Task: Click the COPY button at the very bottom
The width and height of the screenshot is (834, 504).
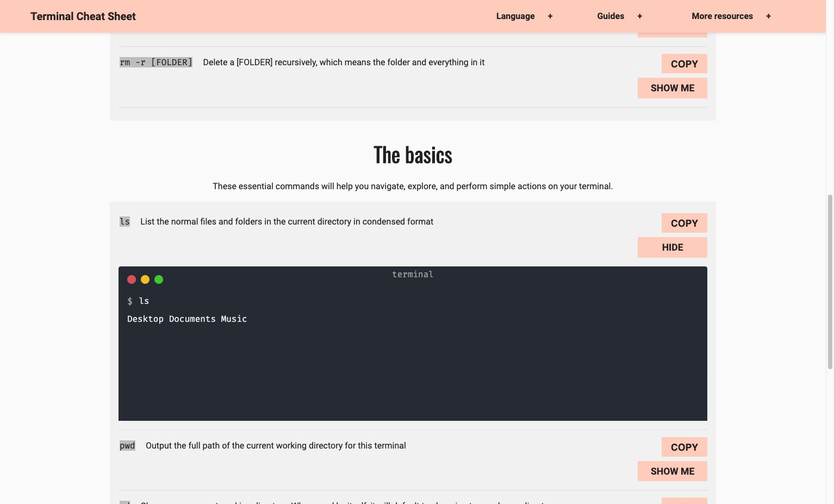Action: point(684,501)
